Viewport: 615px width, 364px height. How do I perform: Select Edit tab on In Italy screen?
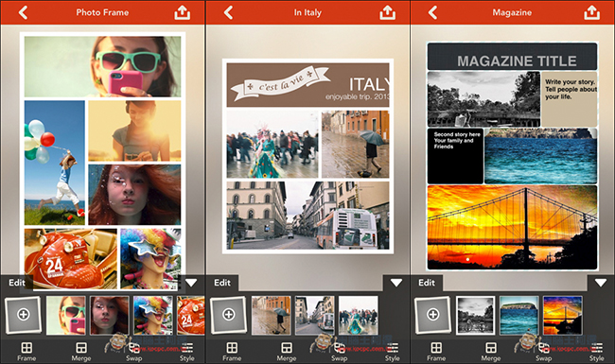[222, 283]
